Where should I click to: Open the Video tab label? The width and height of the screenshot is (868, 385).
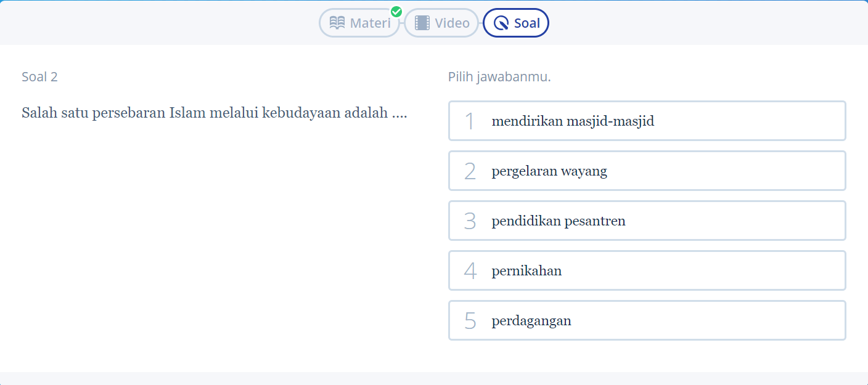tap(452, 23)
